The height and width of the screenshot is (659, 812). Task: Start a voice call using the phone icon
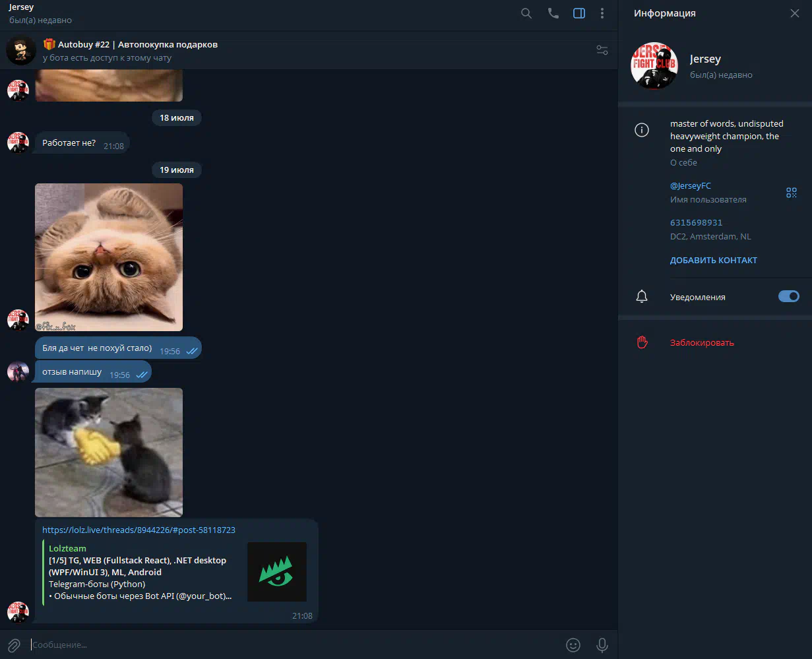point(553,13)
